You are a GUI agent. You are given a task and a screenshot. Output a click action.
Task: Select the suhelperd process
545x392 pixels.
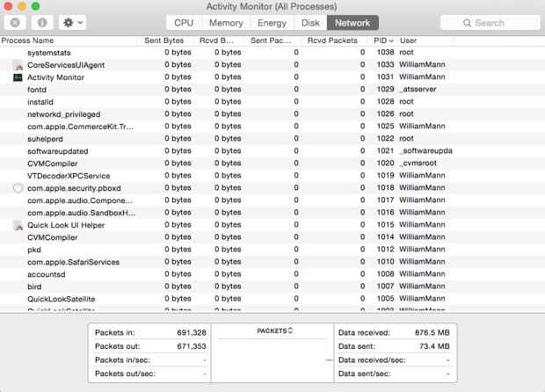pos(272,139)
